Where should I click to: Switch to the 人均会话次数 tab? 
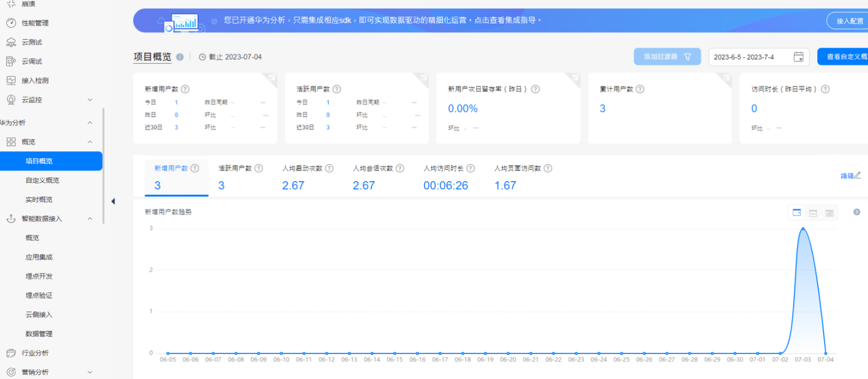click(378, 178)
